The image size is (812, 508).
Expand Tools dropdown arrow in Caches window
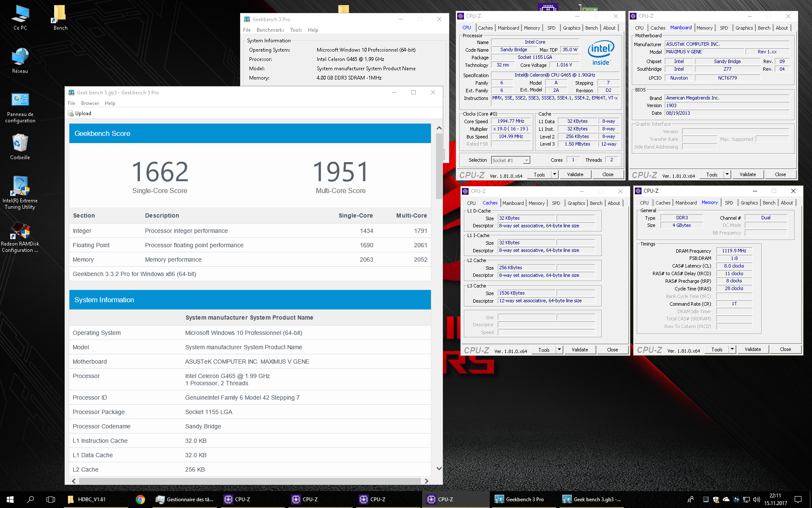pos(559,350)
